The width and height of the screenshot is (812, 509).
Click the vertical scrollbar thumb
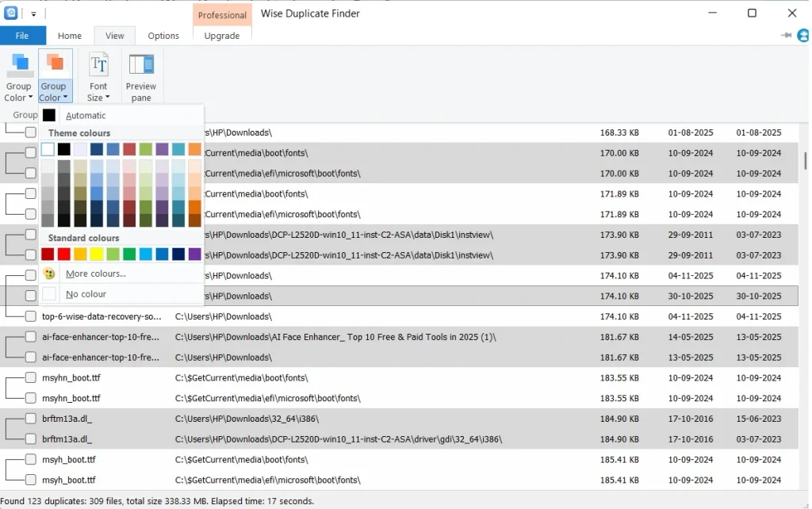tap(806, 160)
